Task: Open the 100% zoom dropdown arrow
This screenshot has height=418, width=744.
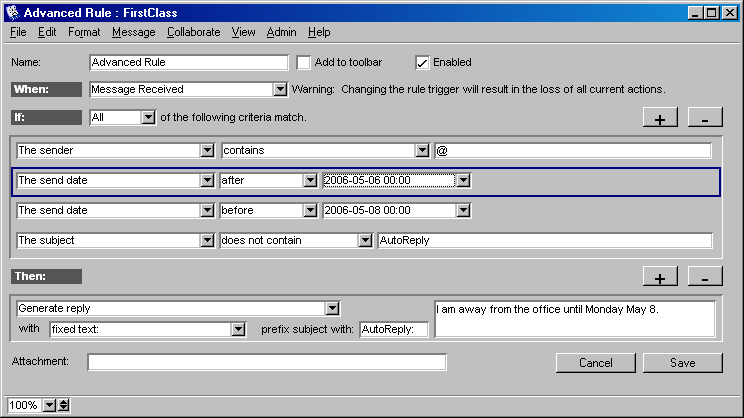Action: 49,405
